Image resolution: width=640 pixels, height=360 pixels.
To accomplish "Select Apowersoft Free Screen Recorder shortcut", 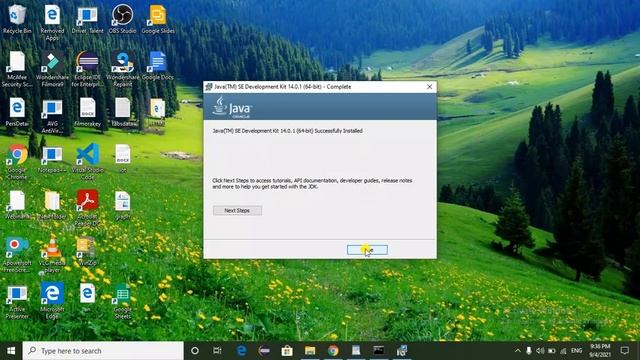I will click(x=17, y=254).
